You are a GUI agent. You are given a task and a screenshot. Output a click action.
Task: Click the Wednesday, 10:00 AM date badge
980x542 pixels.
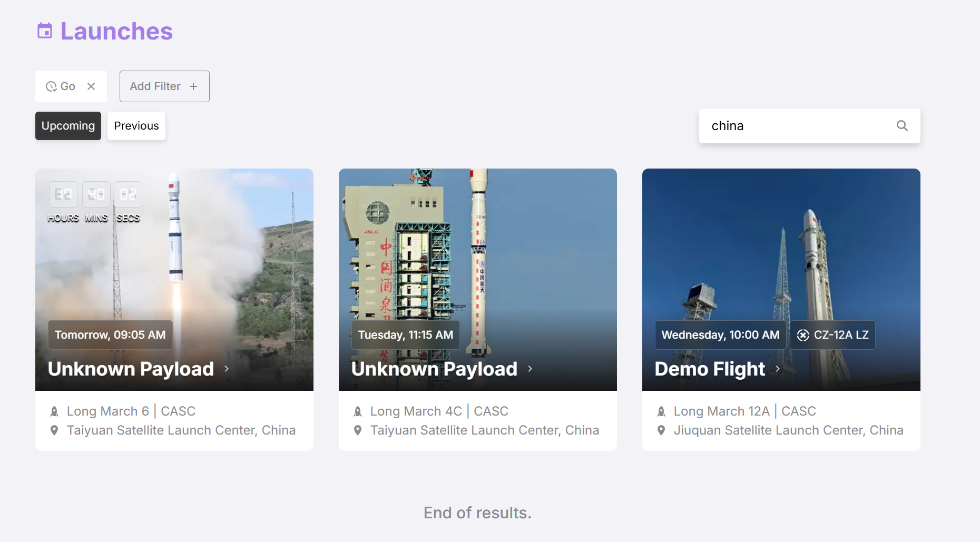[x=720, y=335]
